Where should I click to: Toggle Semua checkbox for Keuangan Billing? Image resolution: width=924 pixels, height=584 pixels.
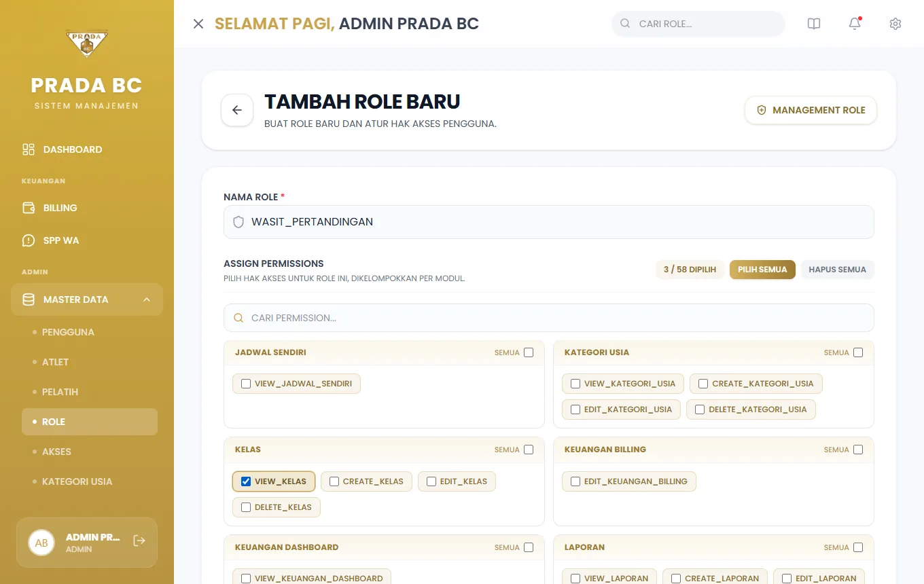point(858,450)
